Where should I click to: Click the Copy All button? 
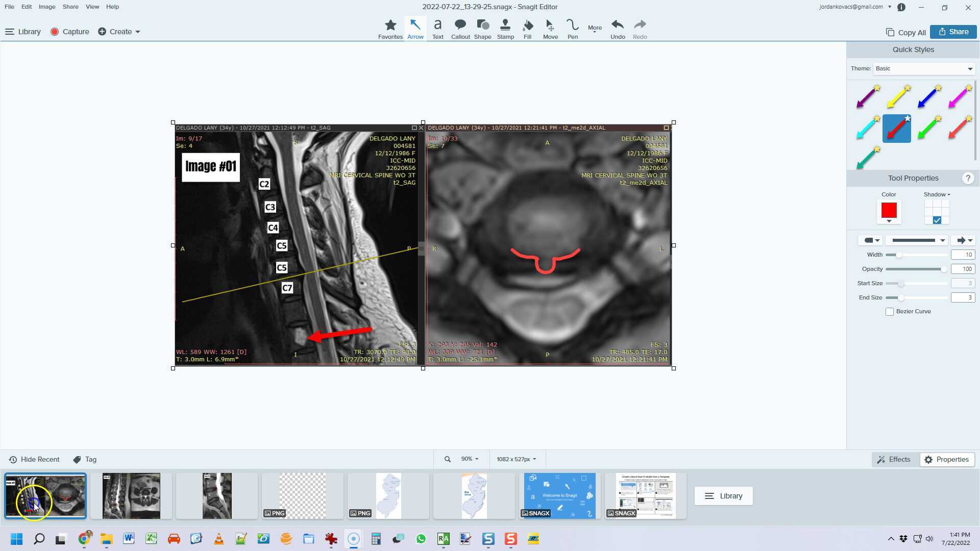906,32
